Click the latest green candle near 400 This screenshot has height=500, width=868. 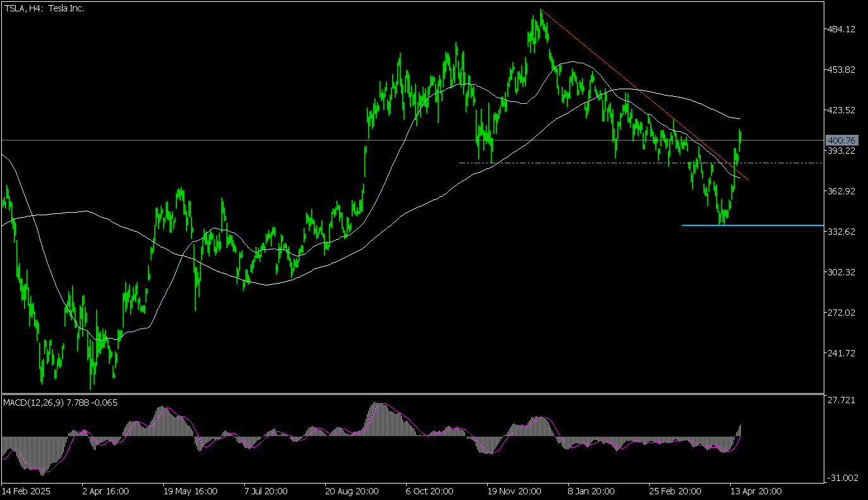pos(740,137)
